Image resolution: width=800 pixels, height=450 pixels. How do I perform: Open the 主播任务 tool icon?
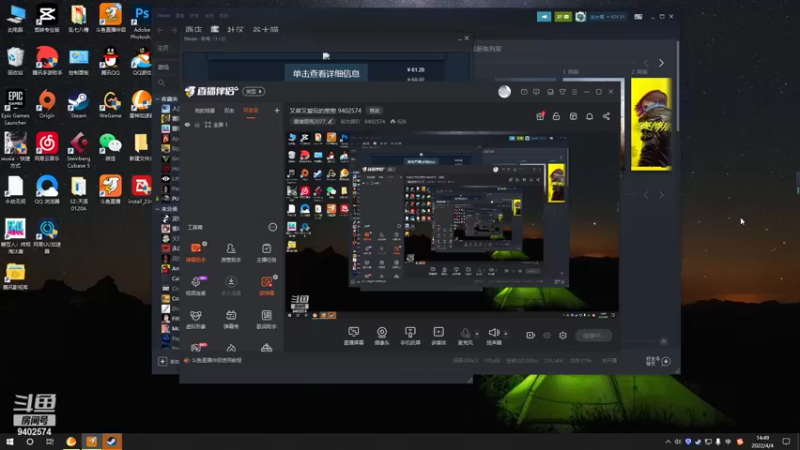(x=266, y=252)
